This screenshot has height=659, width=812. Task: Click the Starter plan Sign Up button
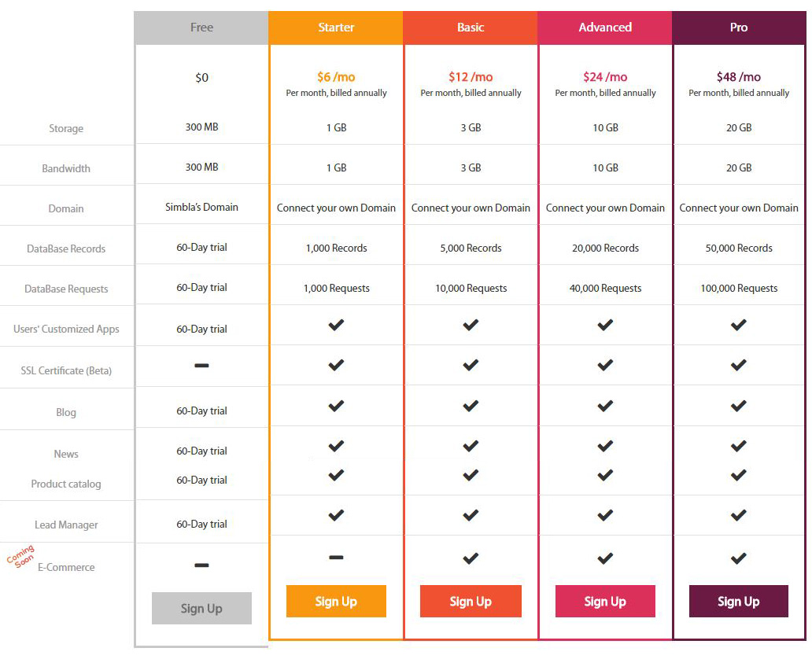point(336,601)
